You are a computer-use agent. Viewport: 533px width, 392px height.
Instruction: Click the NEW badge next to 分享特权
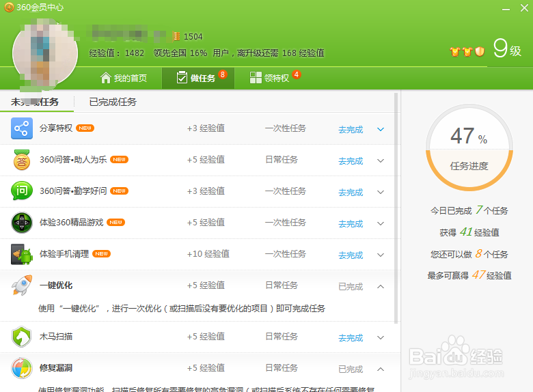(85, 128)
